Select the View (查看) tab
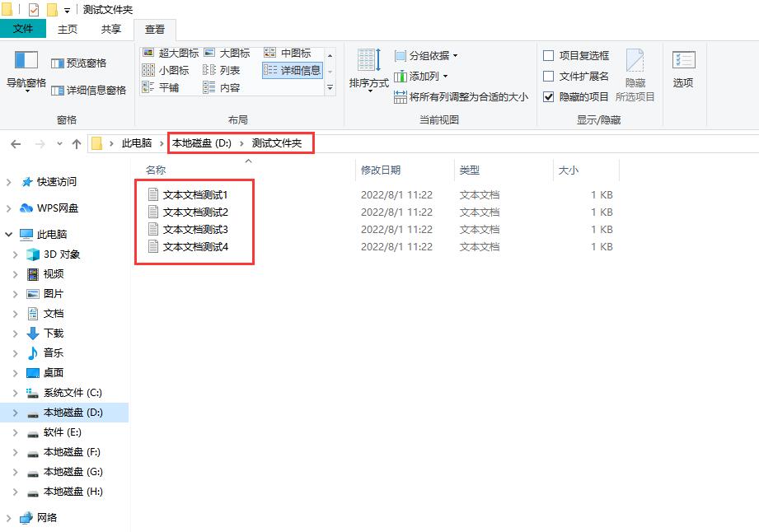759x532 pixels. [154, 30]
